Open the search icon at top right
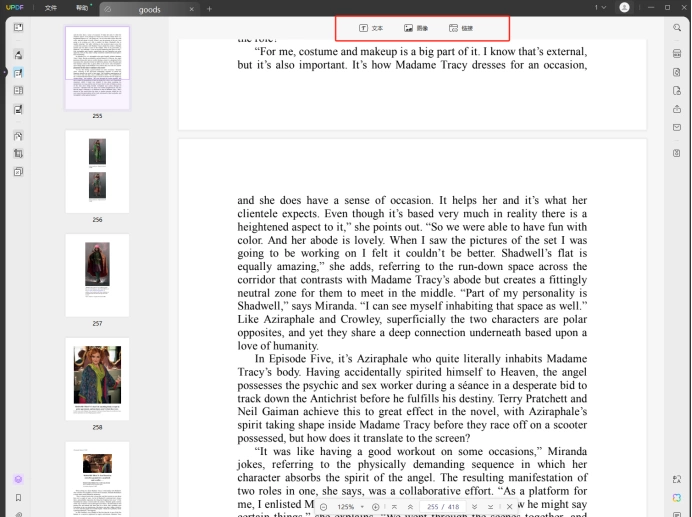Screen dimensions: 692x517 [x=677, y=28]
